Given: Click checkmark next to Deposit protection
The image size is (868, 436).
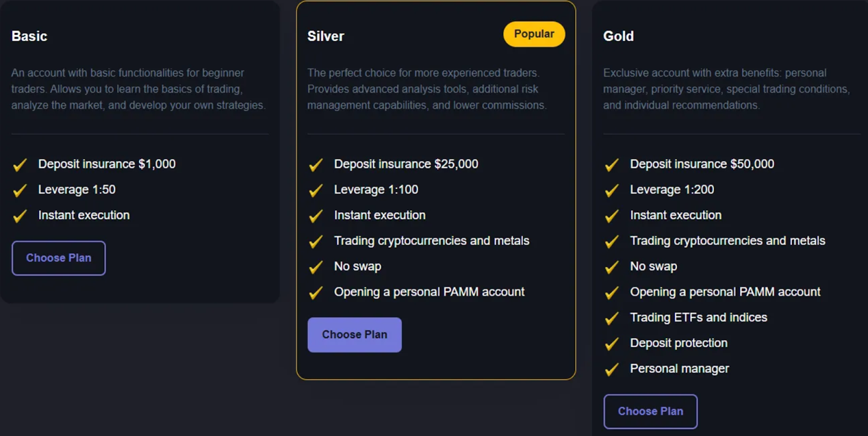Looking at the screenshot, I should pyautogui.click(x=612, y=344).
